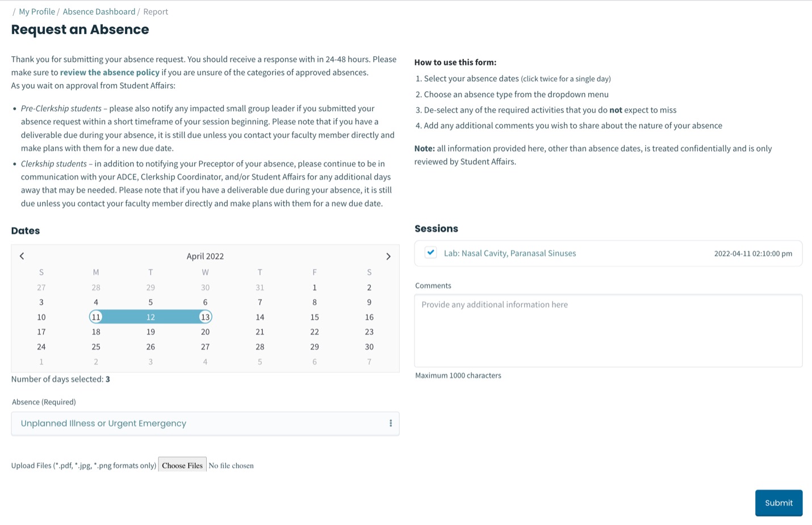
Task: Advance calendar to next month
Action: tap(388, 256)
